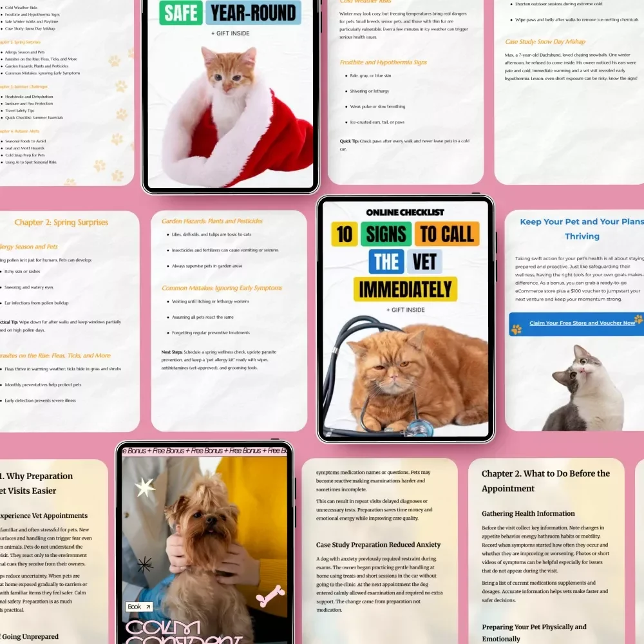Click the green SAFE label
Image resolution: width=644 pixels, height=644 pixels.
pyautogui.click(x=181, y=13)
